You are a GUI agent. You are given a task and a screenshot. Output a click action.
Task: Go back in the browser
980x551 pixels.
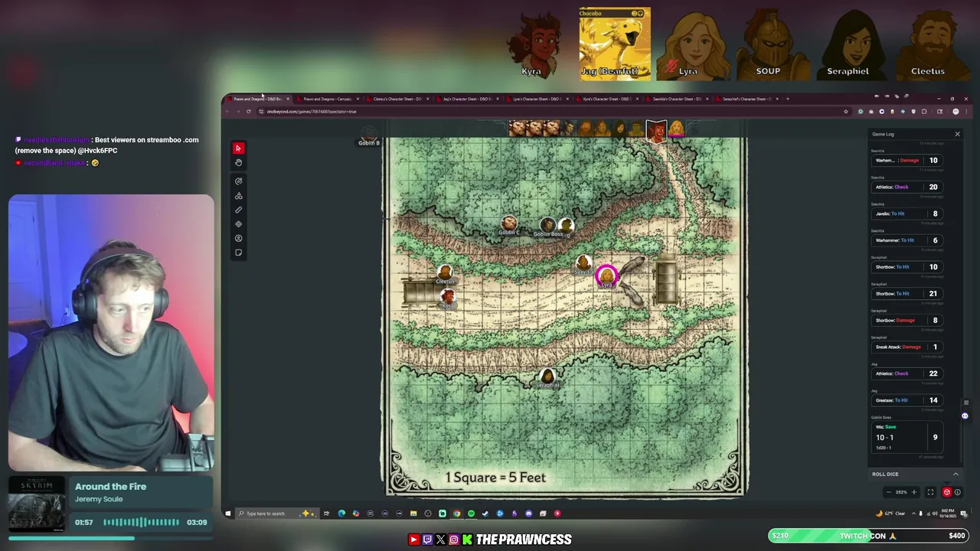pyautogui.click(x=227, y=112)
